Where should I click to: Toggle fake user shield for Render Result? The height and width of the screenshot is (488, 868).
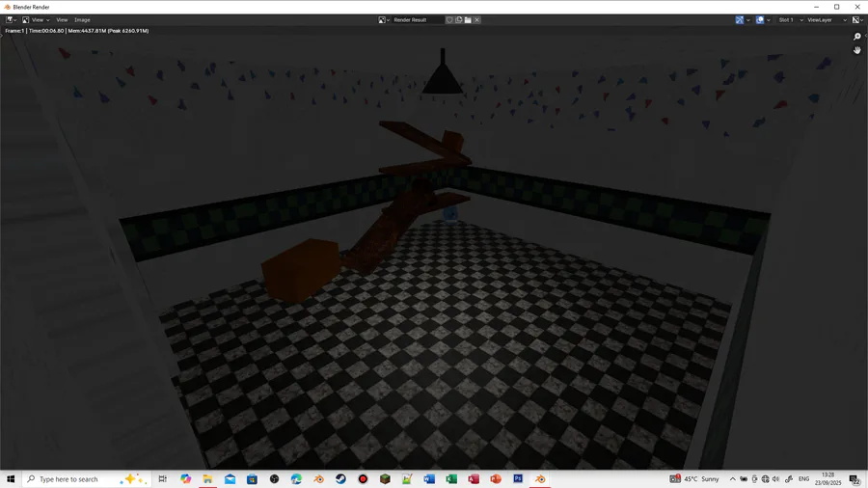coord(449,20)
